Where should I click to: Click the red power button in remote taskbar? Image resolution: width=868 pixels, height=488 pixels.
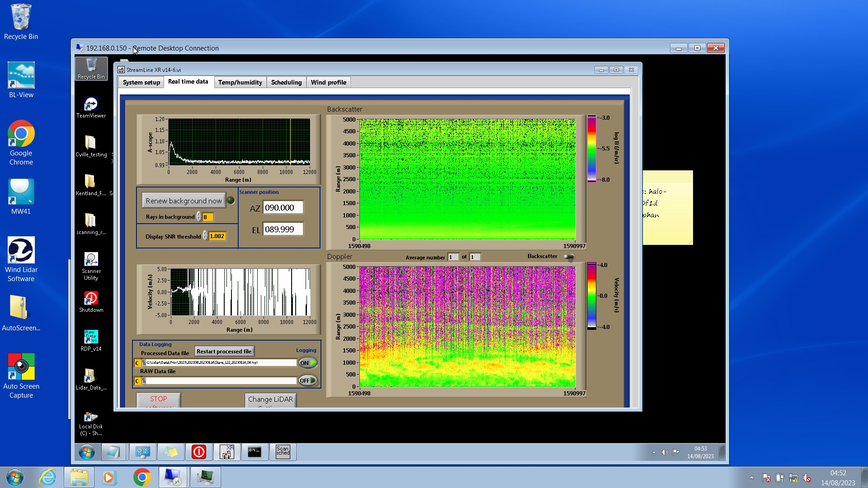[198, 451]
